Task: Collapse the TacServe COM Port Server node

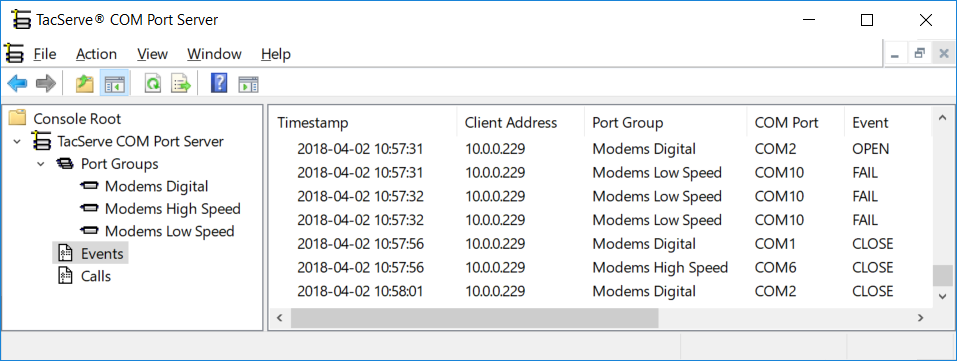Action: coord(17,142)
